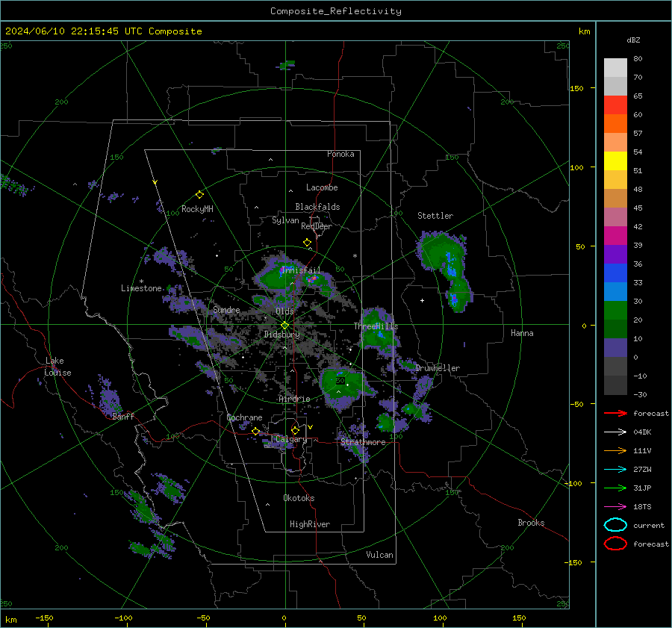
Task: Click the blue swatch between 36 and 33
Action: 615,273
